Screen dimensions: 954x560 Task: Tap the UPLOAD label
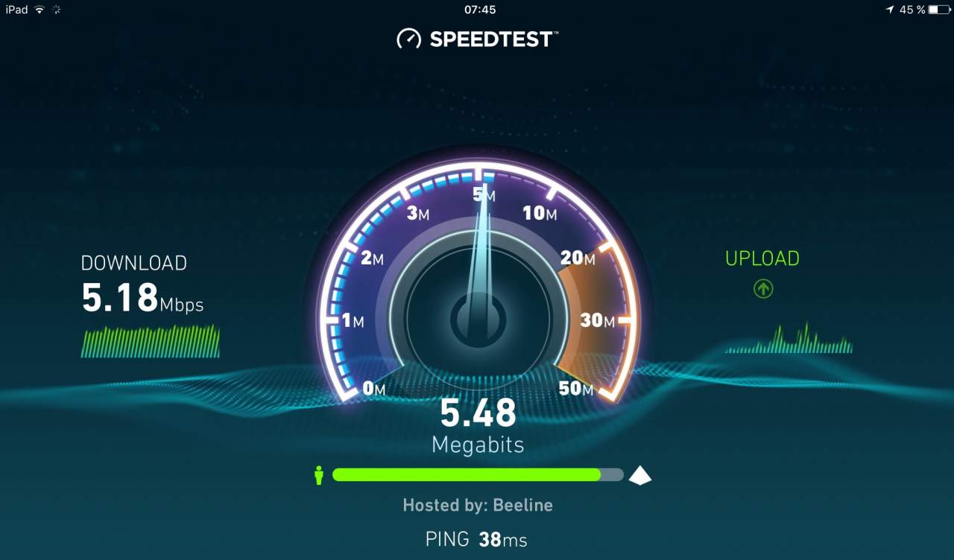762,258
